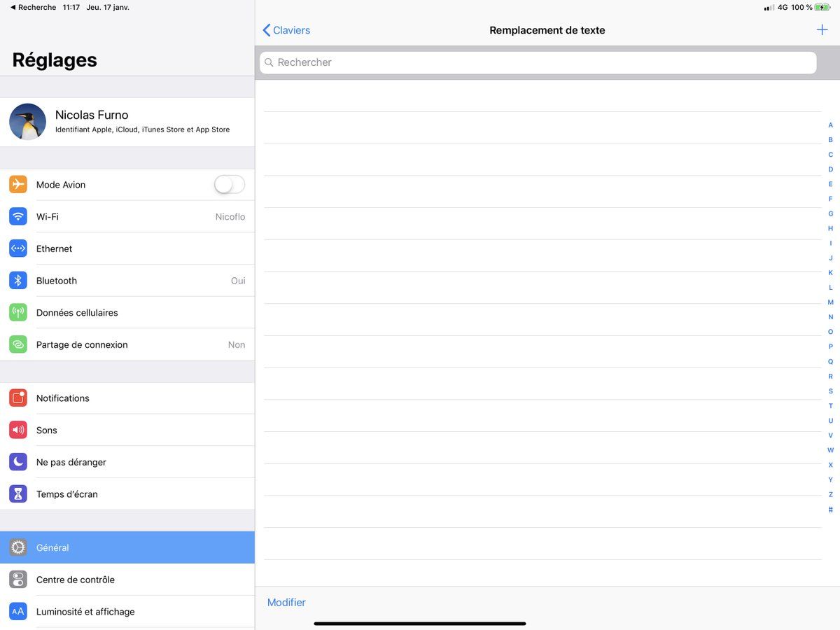Open Wi-Fi settings via its icon
Screen dimensions: 840x630
coord(18,217)
